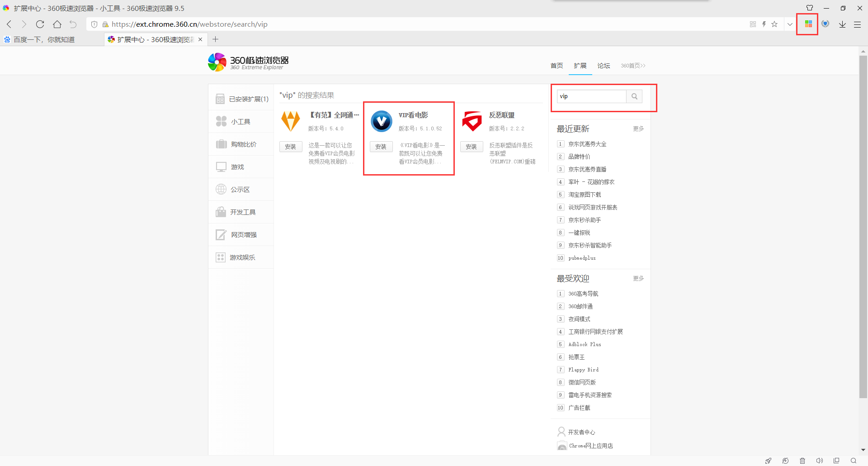868x466 pixels.
Task: Click the VIP看电影 blue V extension icon
Action: pyautogui.click(x=381, y=121)
